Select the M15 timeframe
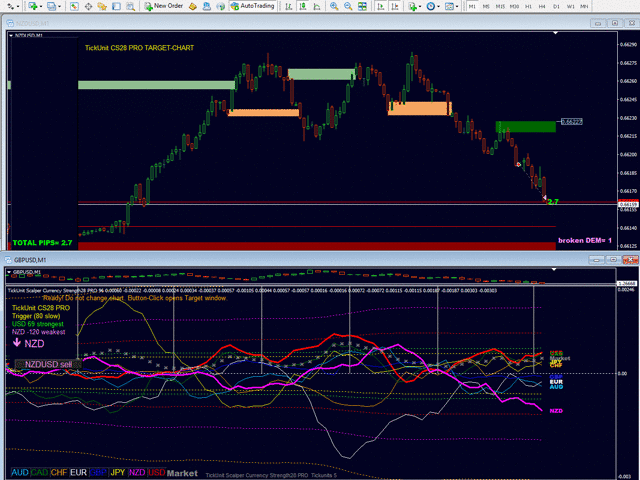Viewport: 640px width, 480px height. (x=500, y=7)
